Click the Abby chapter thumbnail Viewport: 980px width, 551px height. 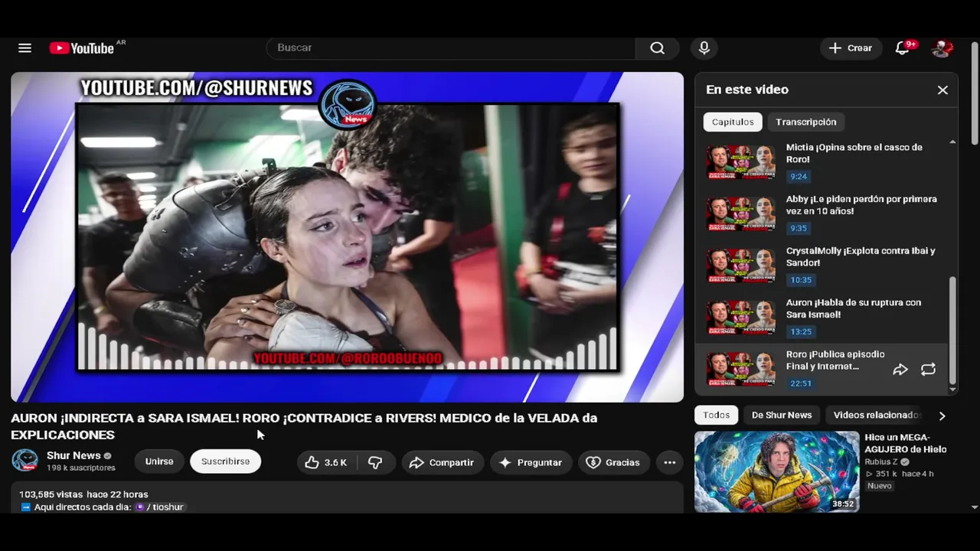click(740, 214)
